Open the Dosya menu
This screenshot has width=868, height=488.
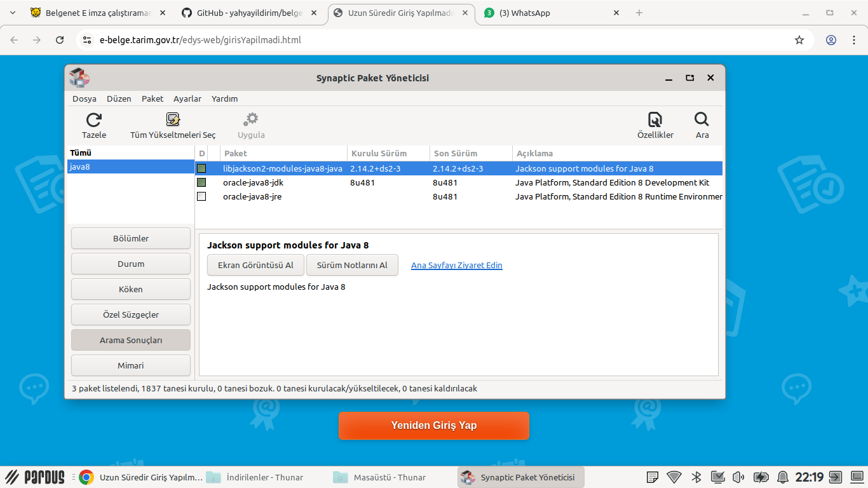85,99
